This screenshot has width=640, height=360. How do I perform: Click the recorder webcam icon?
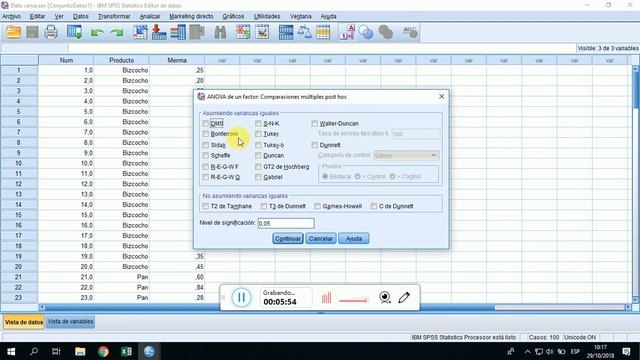coord(384,298)
